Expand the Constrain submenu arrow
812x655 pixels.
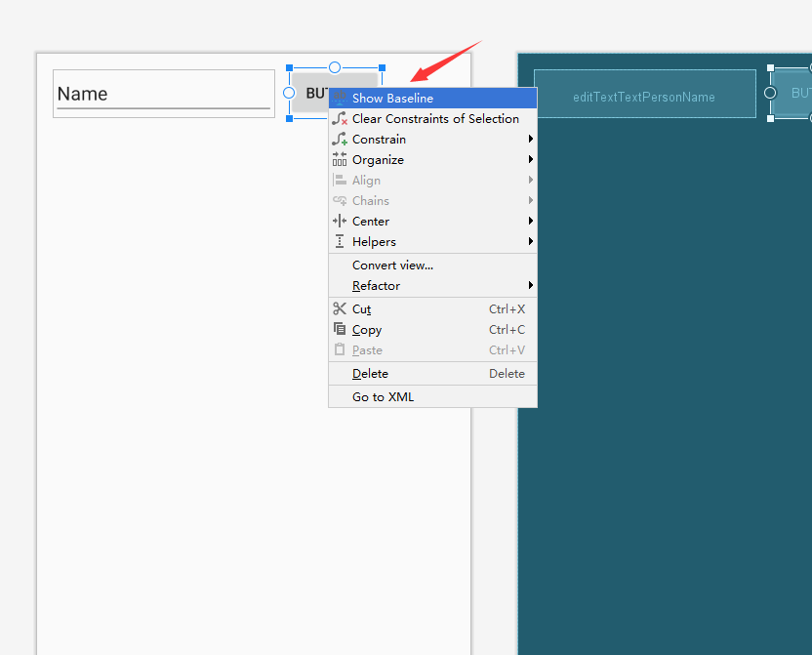(x=530, y=140)
